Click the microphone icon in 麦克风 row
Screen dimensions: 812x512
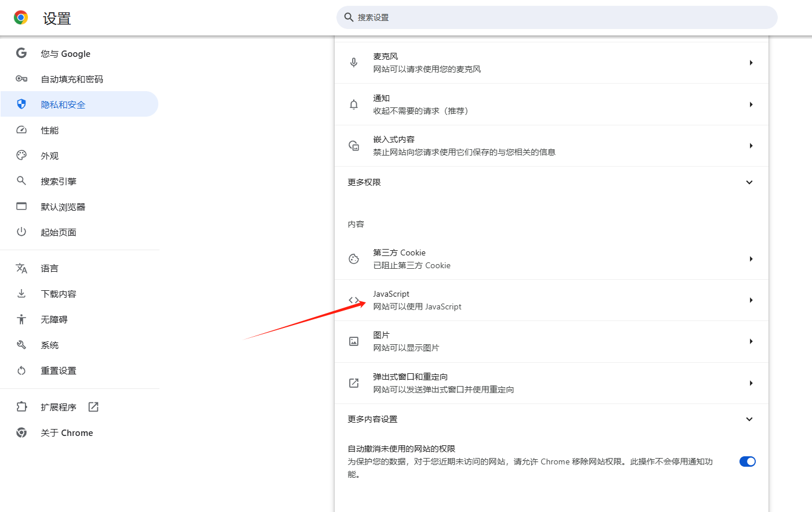point(354,63)
